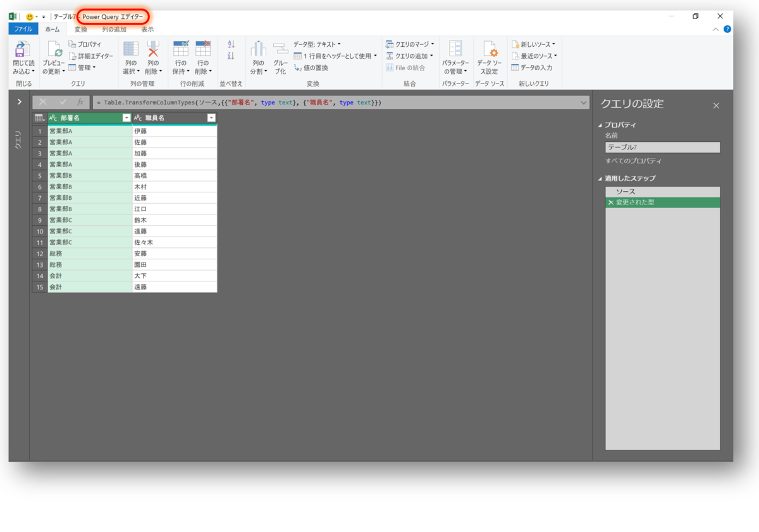This screenshot has width=759, height=532.
Task: Click the 列の分割 (Split Column) icon
Action: [x=258, y=49]
